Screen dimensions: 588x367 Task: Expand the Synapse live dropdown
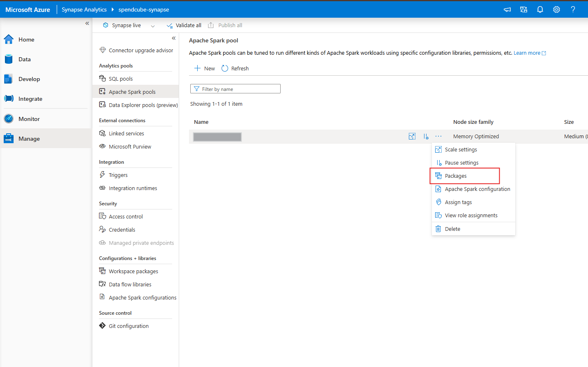tap(153, 26)
